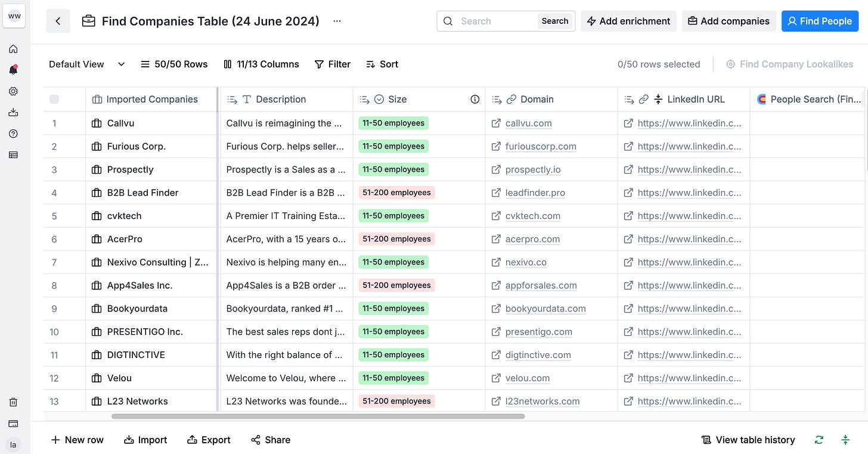Tick the select-all checkbox in table header
Image resolution: width=868 pixels, height=454 pixels.
(54, 99)
